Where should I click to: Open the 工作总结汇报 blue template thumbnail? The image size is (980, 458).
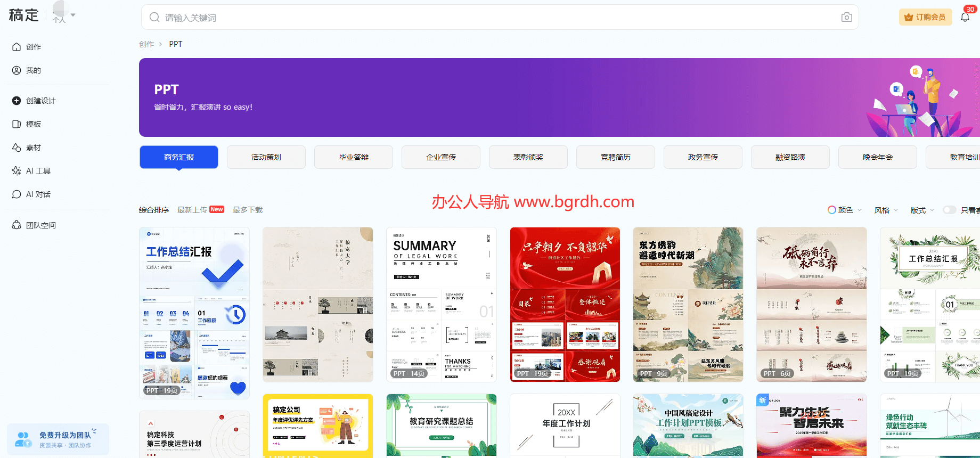tap(194, 313)
